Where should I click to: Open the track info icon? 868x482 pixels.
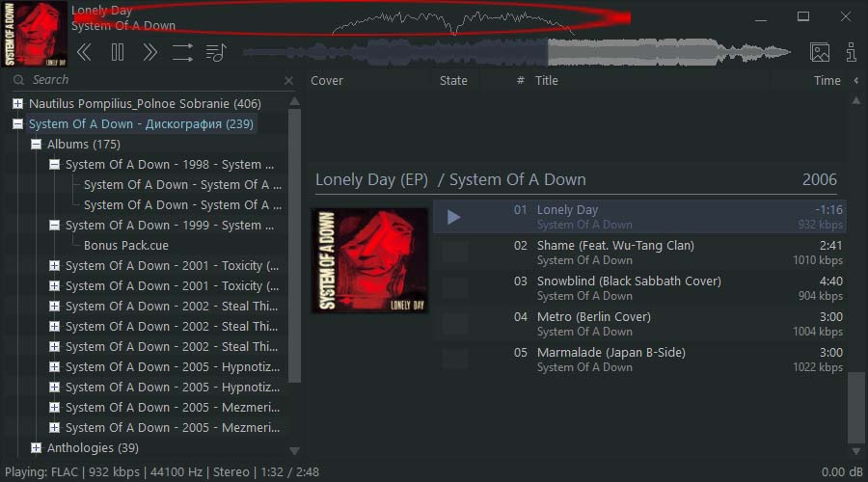click(852, 53)
